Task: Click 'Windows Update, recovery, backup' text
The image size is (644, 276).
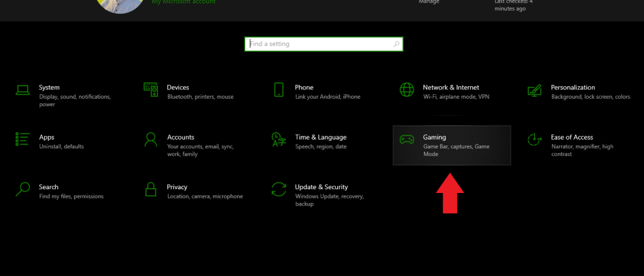Action: pos(330,200)
